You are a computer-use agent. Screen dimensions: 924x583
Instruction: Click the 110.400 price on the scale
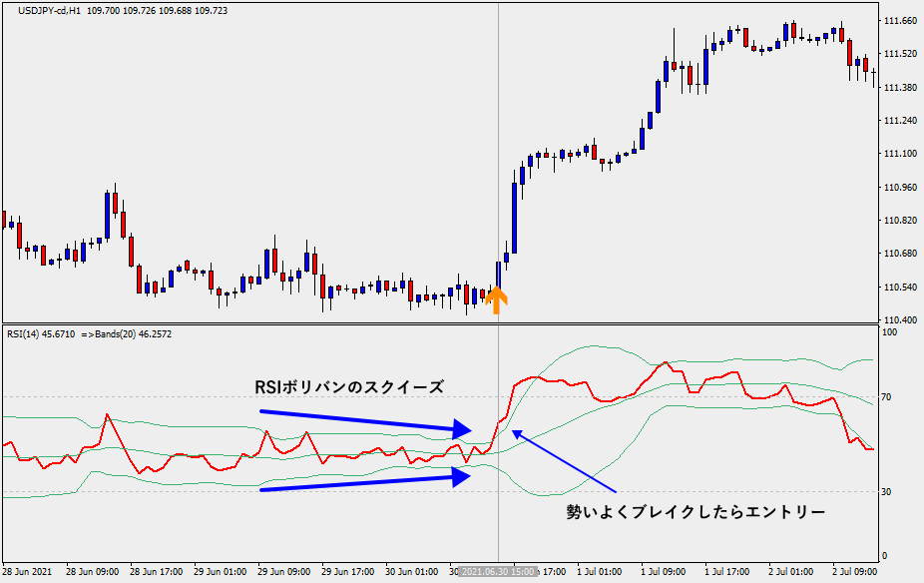pos(900,320)
